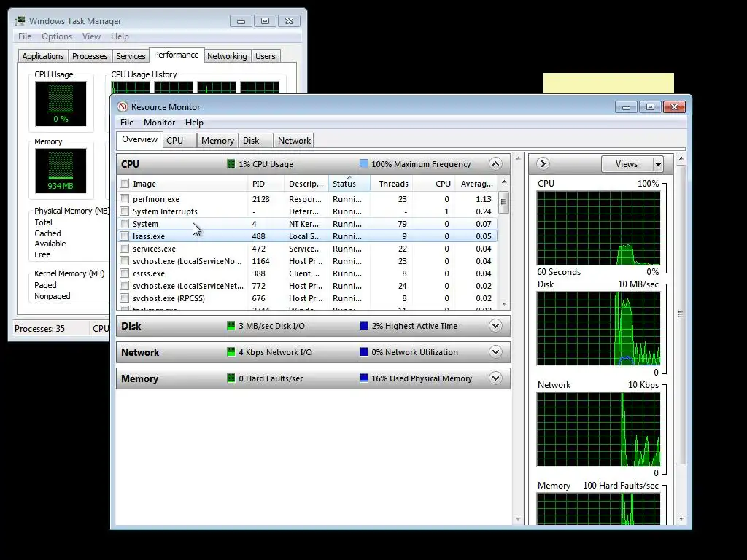Click blue Highest Active Time indicator

(x=363, y=326)
